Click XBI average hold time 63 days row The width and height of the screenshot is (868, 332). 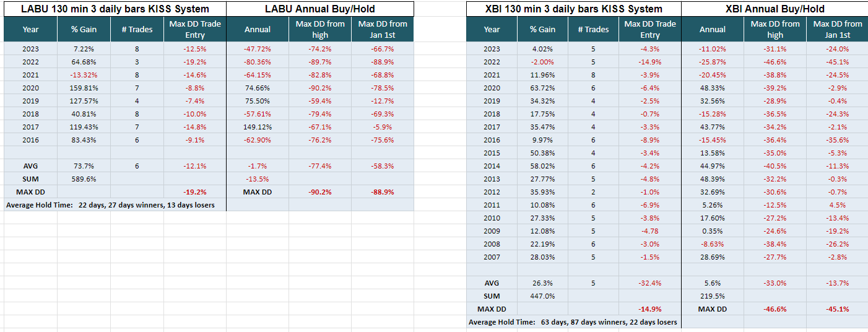click(573, 322)
